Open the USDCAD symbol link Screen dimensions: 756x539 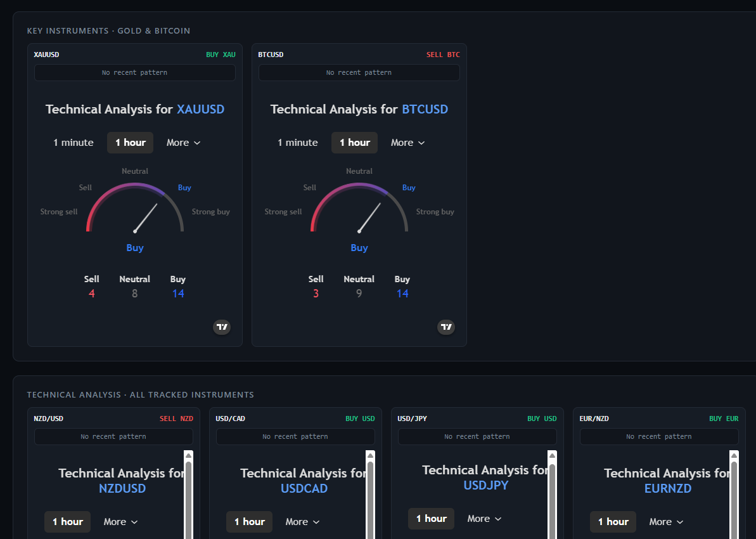(304, 488)
